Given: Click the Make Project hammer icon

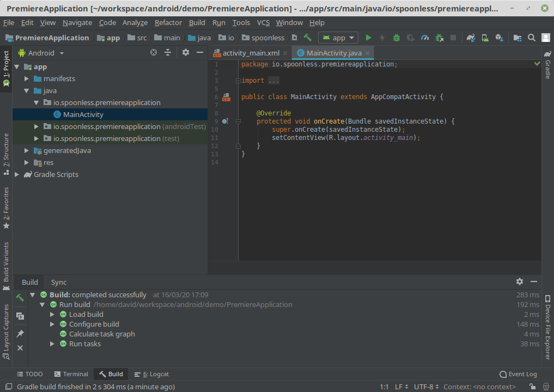Looking at the screenshot, I should click(x=307, y=38).
